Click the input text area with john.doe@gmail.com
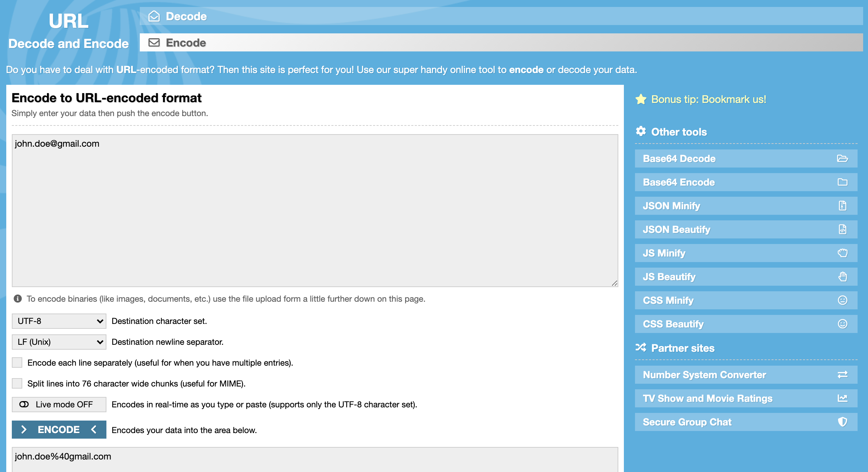The image size is (868, 472). [315, 210]
